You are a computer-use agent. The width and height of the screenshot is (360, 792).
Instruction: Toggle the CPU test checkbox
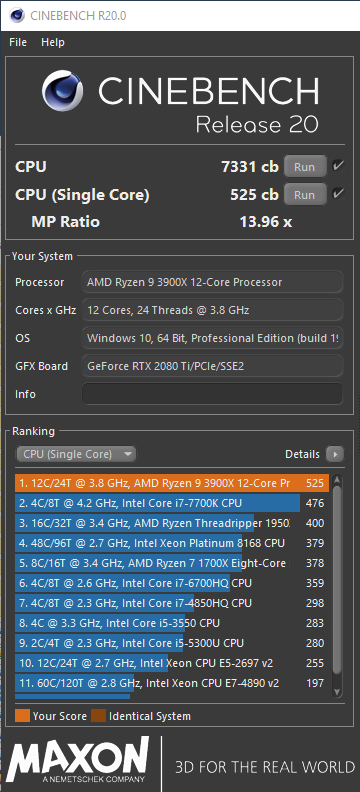pyautogui.click(x=338, y=166)
